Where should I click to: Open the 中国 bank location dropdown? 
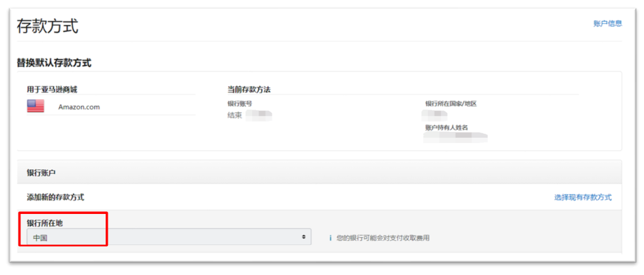169,237
